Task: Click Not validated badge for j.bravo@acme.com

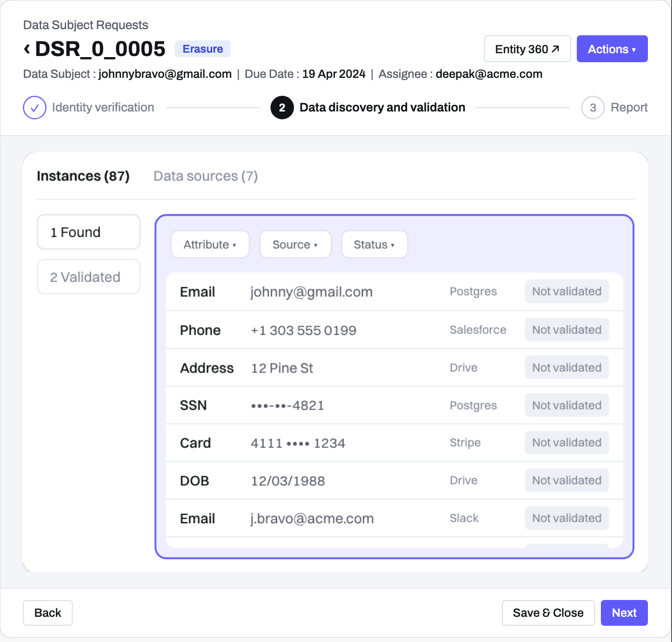Action: 567,518
